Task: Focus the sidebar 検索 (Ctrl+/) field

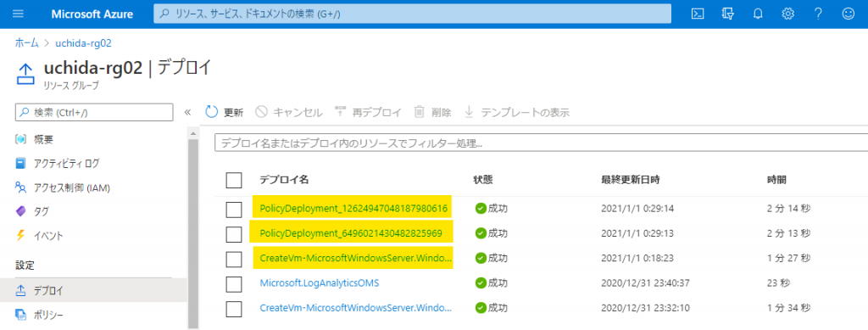Action: pyautogui.click(x=94, y=112)
